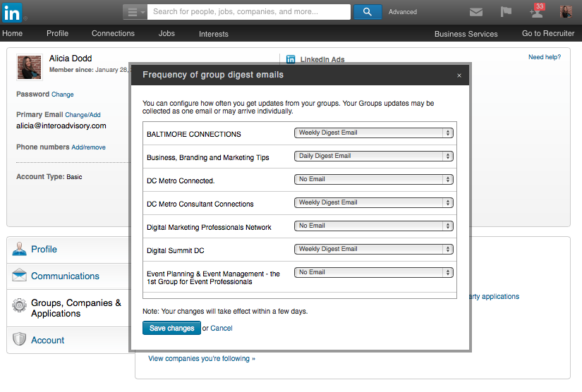Image resolution: width=582 pixels, height=392 pixels.
Task: Close the group digest emails dialog
Action: [459, 75]
